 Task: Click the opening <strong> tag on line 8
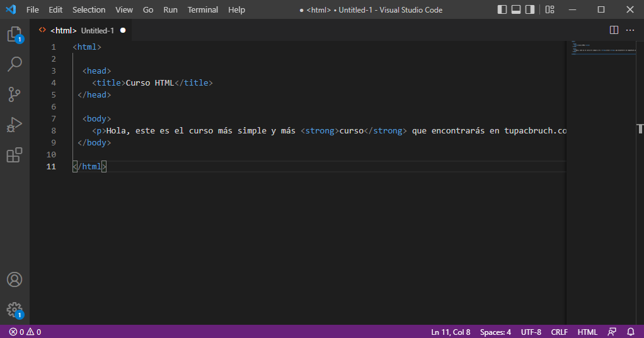click(x=320, y=131)
